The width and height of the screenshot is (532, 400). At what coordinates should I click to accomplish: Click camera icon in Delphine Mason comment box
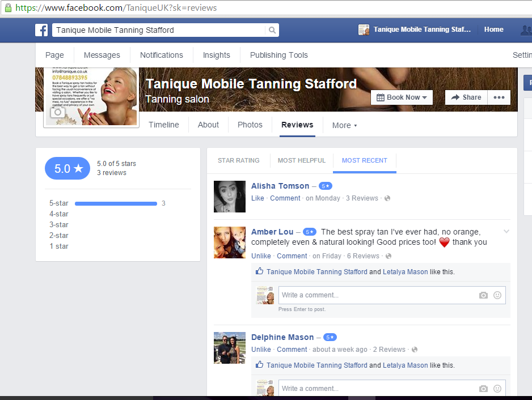483,389
